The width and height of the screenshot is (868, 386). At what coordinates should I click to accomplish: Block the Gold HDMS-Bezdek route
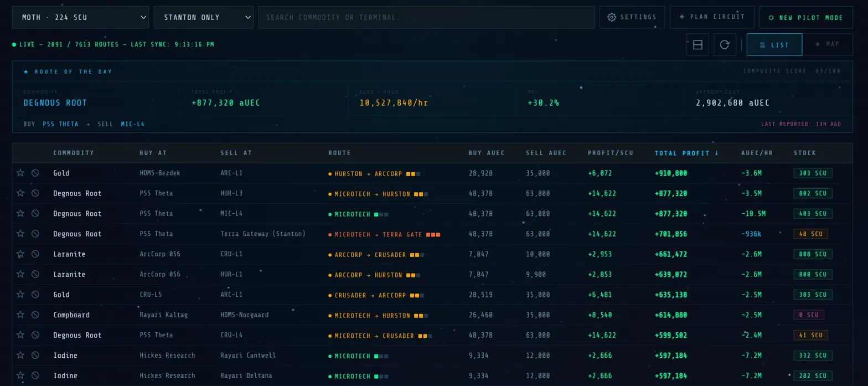[x=35, y=173]
